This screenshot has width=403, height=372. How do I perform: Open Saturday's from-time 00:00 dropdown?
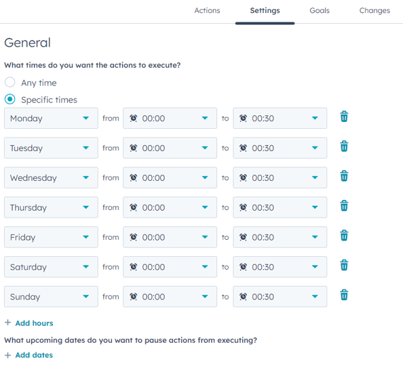coord(170,267)
